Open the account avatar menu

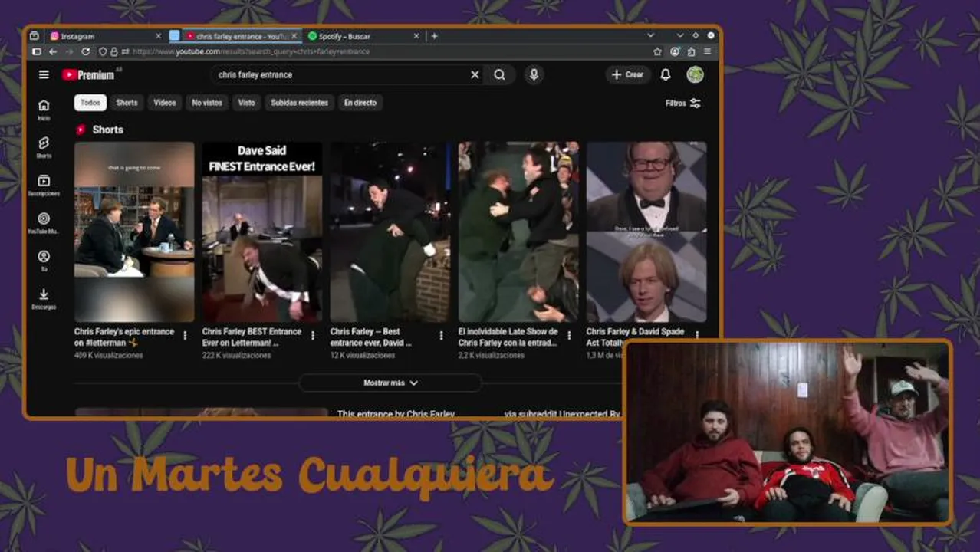[x=695, y=74]
